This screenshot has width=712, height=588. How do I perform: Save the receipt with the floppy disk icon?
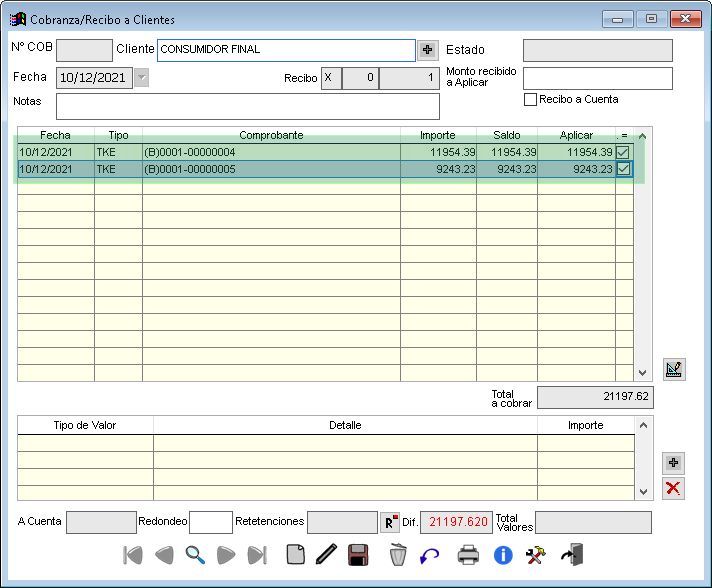pos(359,555)
